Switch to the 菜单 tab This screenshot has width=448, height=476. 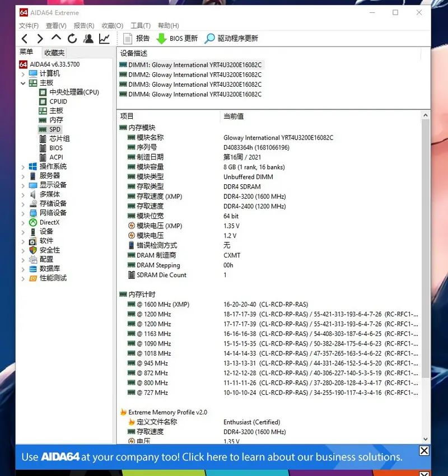(x=26, y=52)
